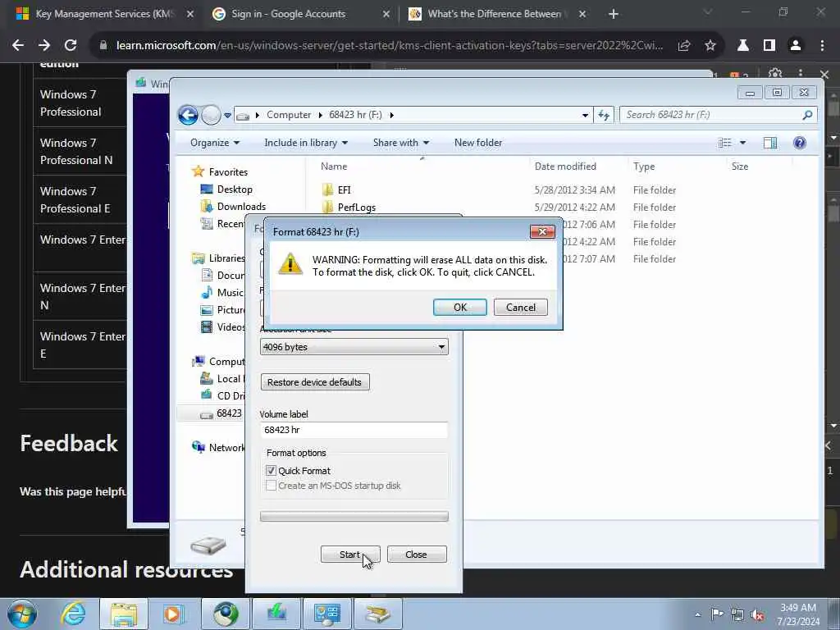Click the browser forward arrow
This screenshot has width=840, height=630.
[44, 46]
